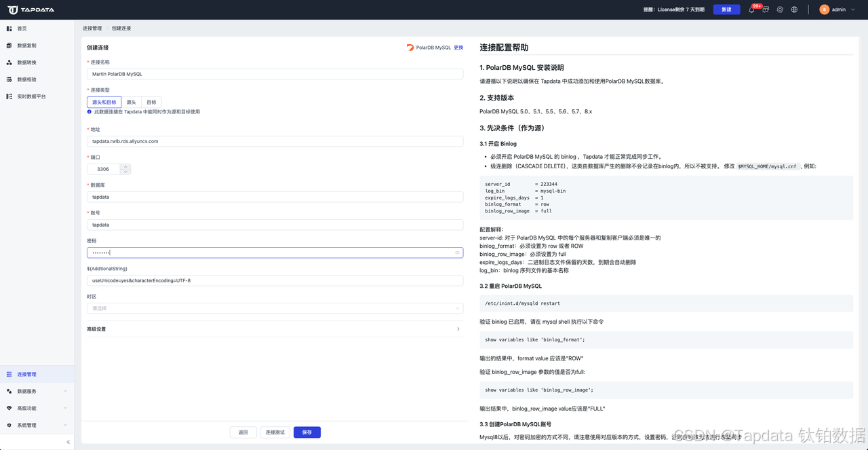Click the 数据服务 icon in sidebar
This screenshot has height=450, width=868.
9,391
